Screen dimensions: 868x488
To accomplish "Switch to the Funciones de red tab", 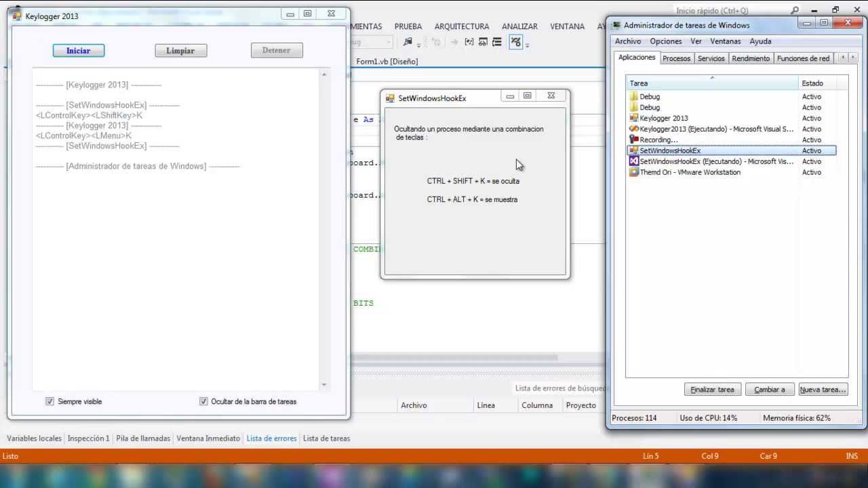I will pyautogui.click(x=803, y=59).
